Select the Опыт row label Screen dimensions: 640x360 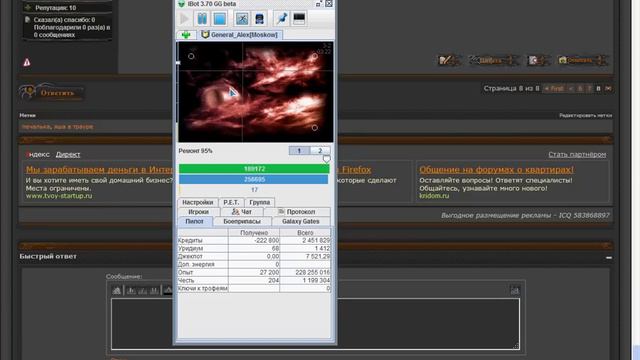203,272
